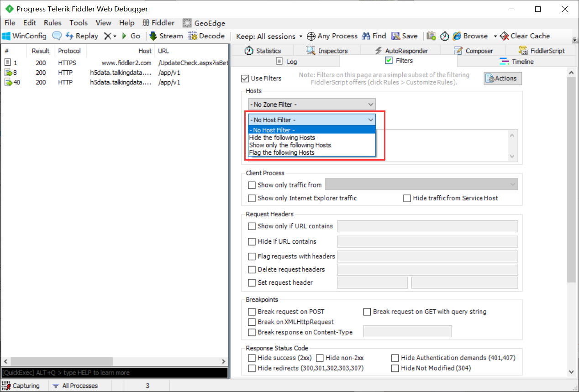
Task: Switch to the Inspectors tab
Action: pos(327,51)
